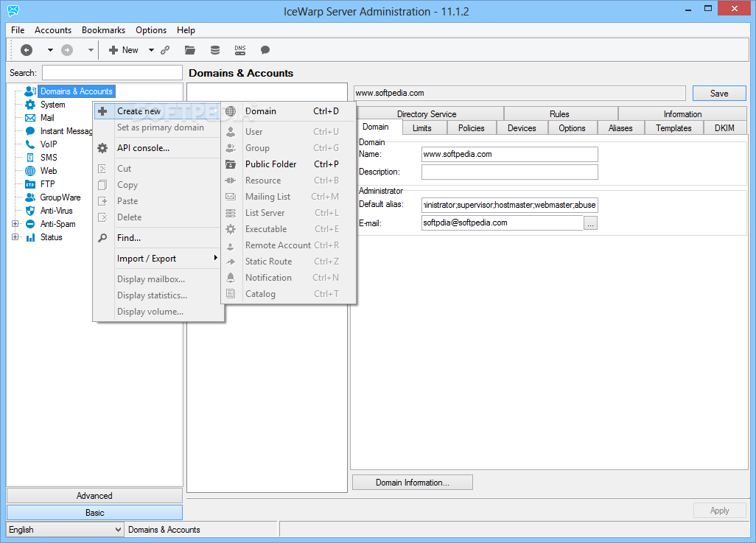
Task: Click the database toolbar icon
Action: pos(215,50)
